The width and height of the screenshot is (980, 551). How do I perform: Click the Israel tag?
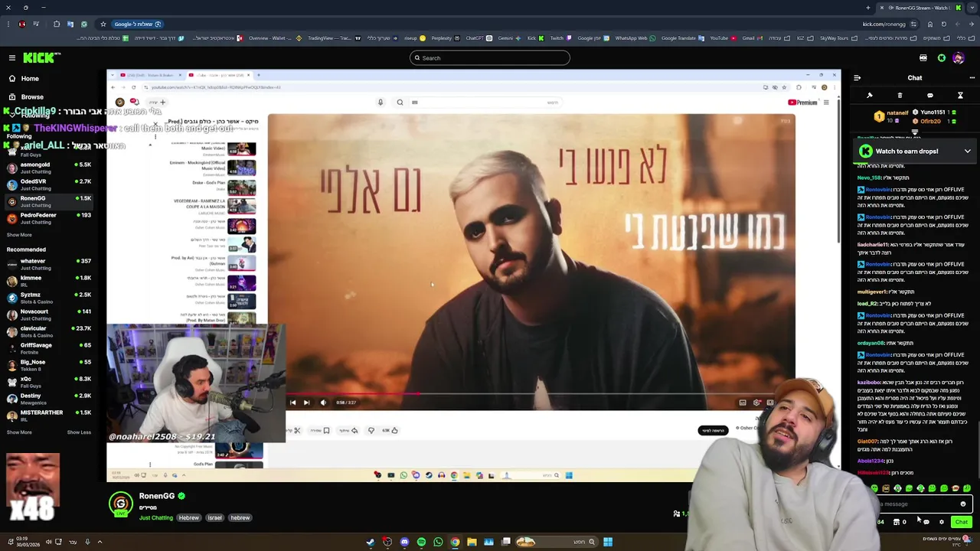(x=214, y=518)
